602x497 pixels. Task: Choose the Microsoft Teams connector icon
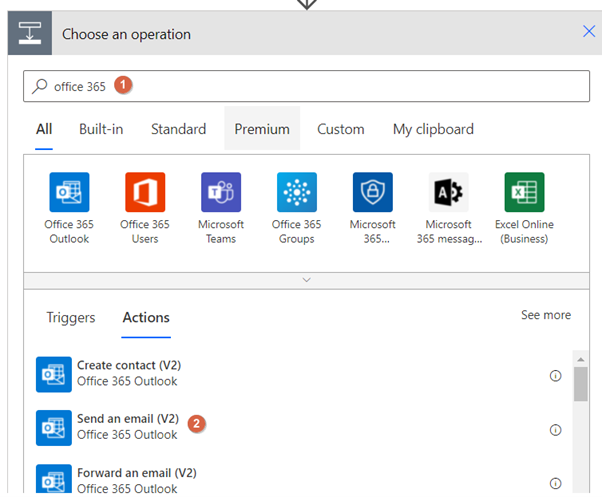221,192
